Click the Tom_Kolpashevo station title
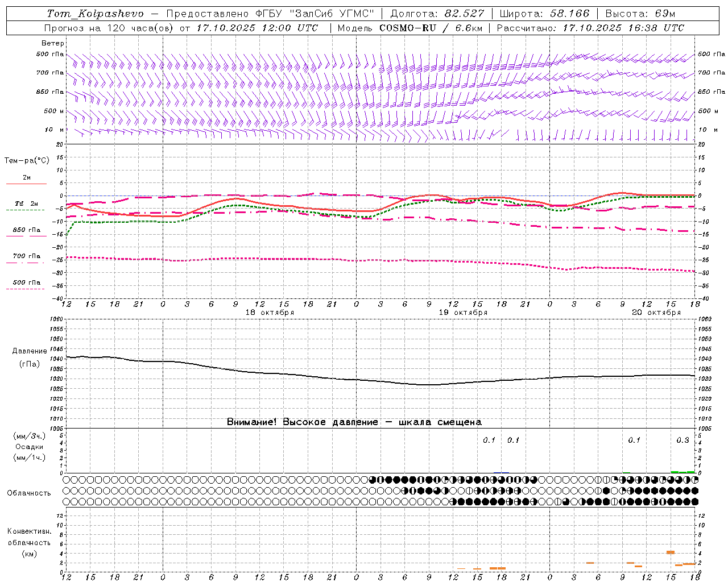Image resolution: width=728 pixels, height=582 pixels. point(96,14)
